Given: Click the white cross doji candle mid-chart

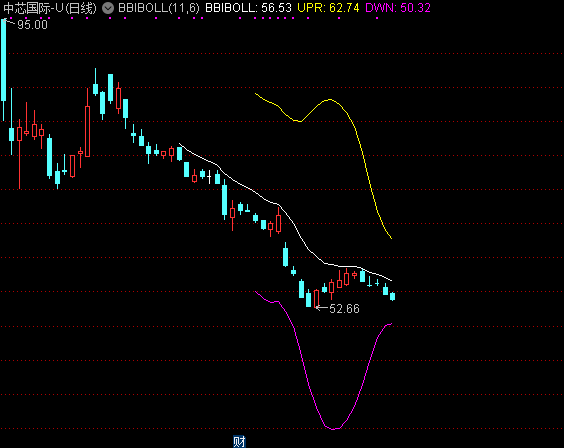Looking at the screenshot, I should click(209, 177).
